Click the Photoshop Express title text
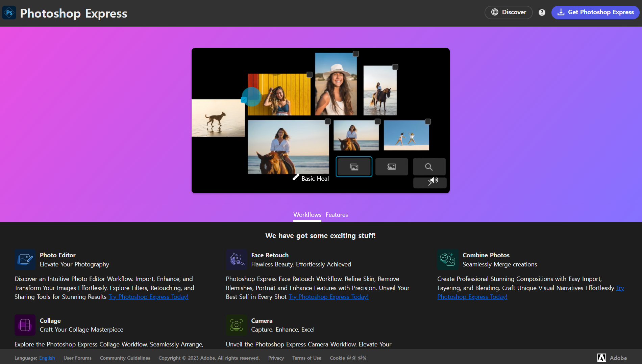This screenshot has height=364, width=642. click(x=74, y=14)
